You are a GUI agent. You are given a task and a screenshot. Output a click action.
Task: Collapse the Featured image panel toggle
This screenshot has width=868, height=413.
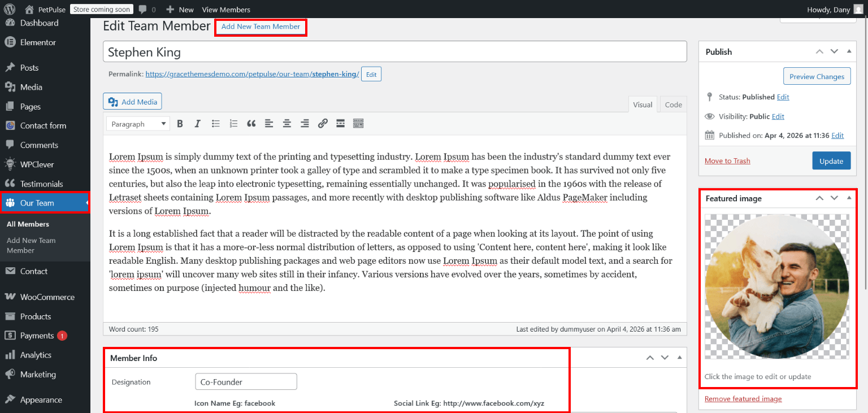[849, 198]
